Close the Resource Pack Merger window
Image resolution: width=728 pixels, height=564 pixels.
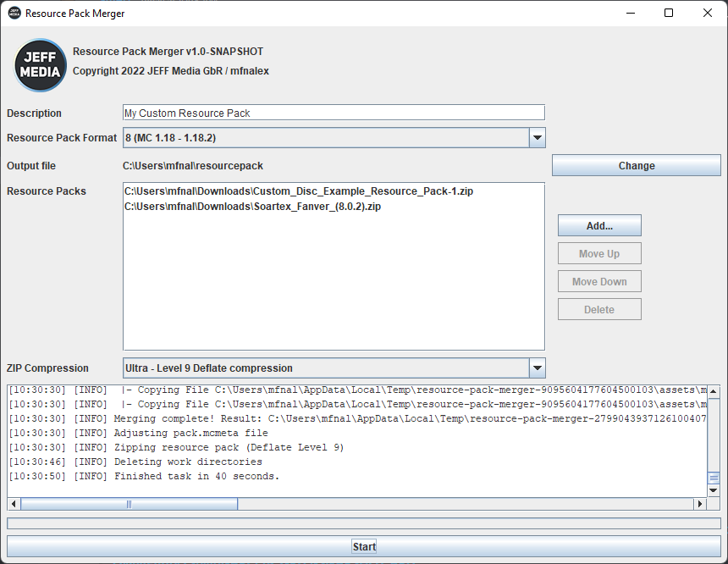pyautogui.click(x=708, y=13)
